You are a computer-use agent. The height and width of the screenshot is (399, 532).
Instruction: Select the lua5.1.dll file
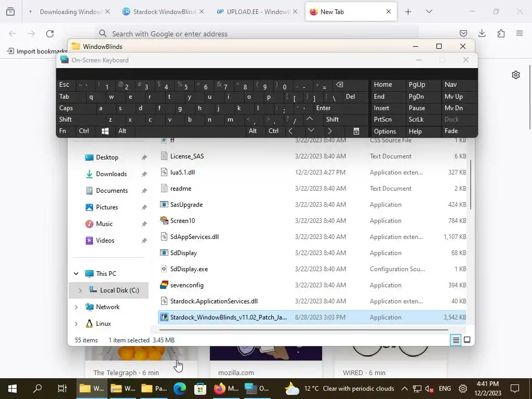tap(312, 172)
